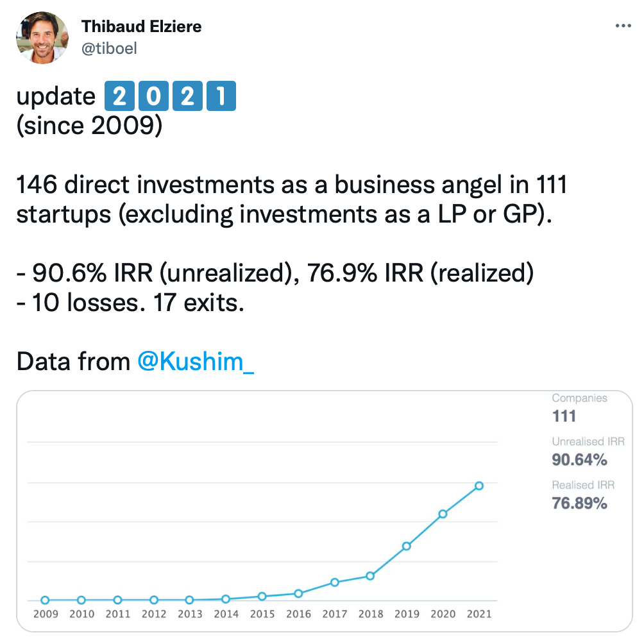
Task: Select the 2015 data marker
Action: point(262,597)
